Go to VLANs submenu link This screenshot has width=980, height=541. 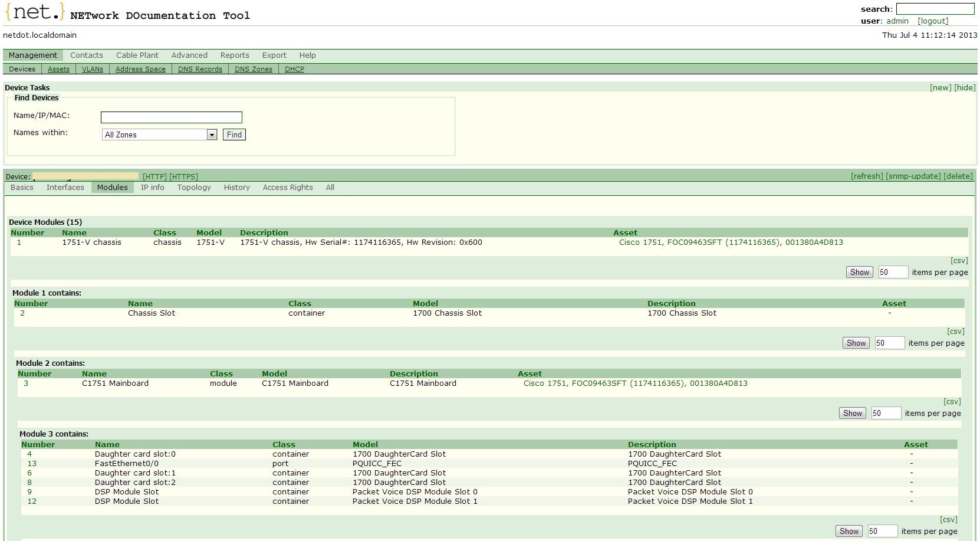(93, 69)
